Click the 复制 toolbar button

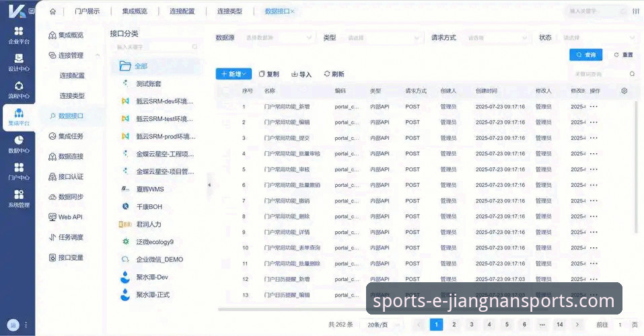coord(269,74)
